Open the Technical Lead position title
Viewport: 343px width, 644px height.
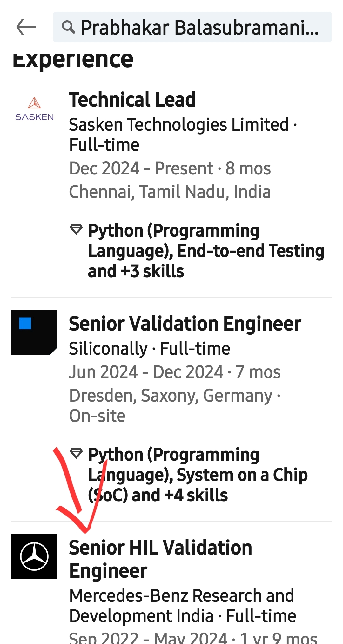132,100
